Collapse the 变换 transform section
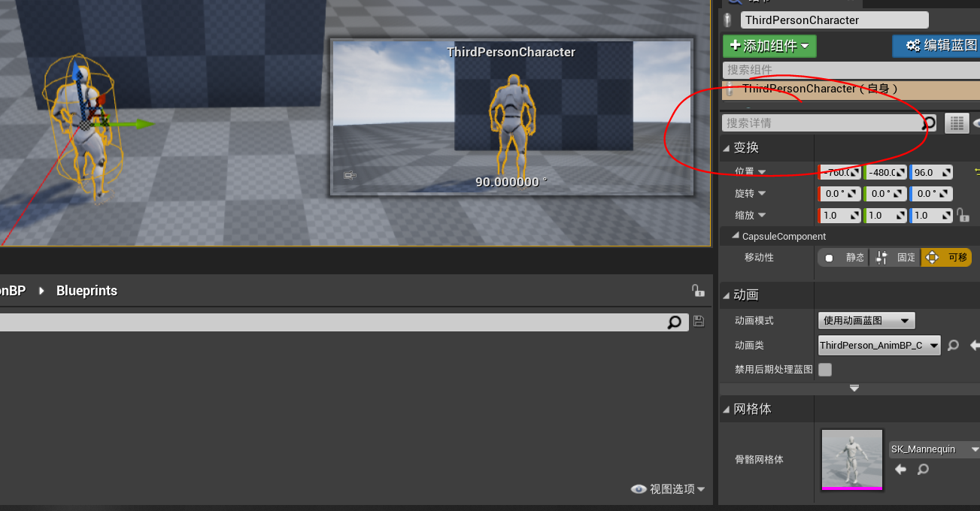Screen dimensions: 980x511 pos(727,147)
